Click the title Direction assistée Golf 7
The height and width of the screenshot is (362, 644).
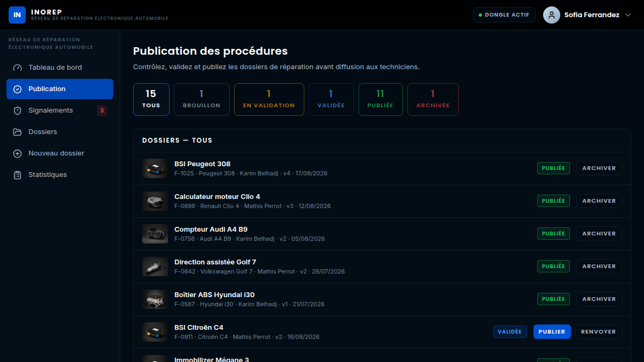[x=215, y=262]
